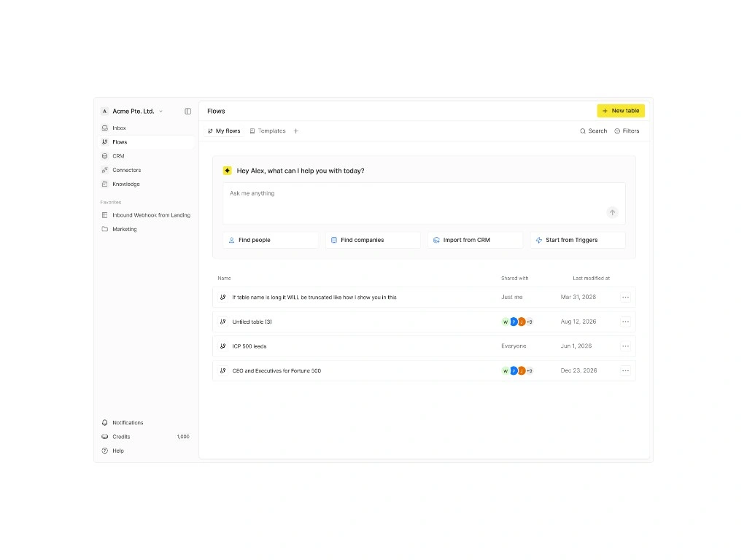Image resolution: width=747 pixels, height=560 pixels.
Task: Open Connectors in the sidebar
Action: [x=146, y=170]
